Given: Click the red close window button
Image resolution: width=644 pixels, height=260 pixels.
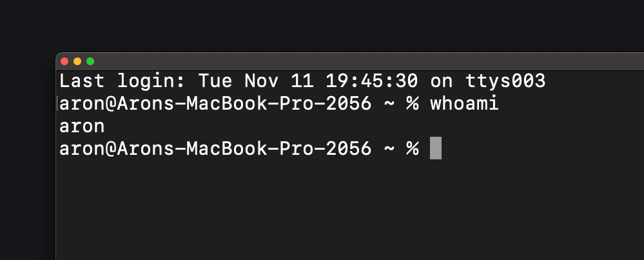Looking at the screenshot, I should pos(64,61).
